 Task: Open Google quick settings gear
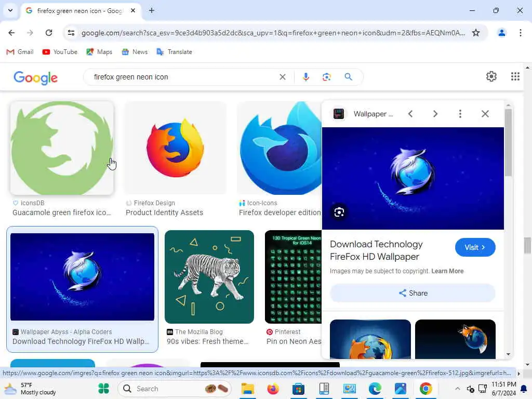[491, 76]
